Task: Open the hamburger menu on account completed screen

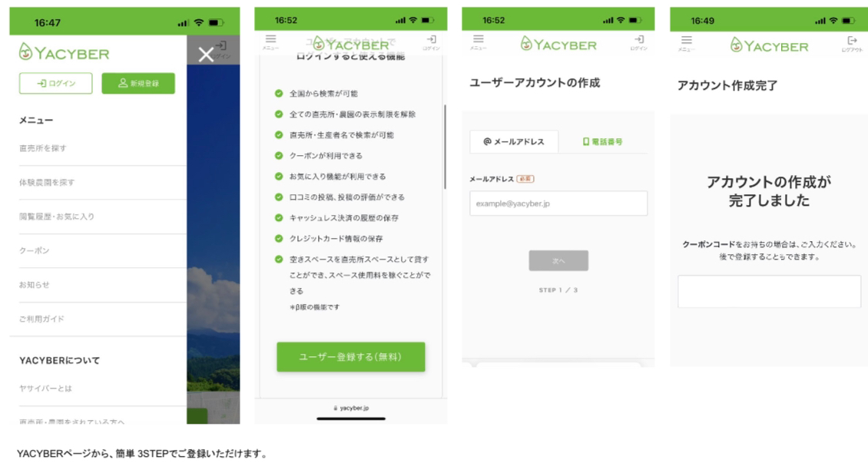Action: pyautogui.click(x=687, y=43)
